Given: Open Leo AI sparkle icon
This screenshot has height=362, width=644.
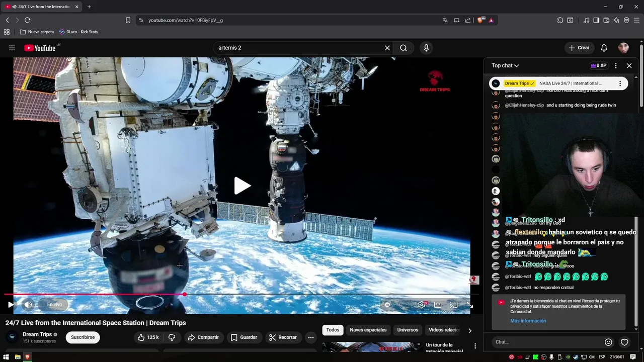Looking at the screenshot, I should click(x=616, y=20).
